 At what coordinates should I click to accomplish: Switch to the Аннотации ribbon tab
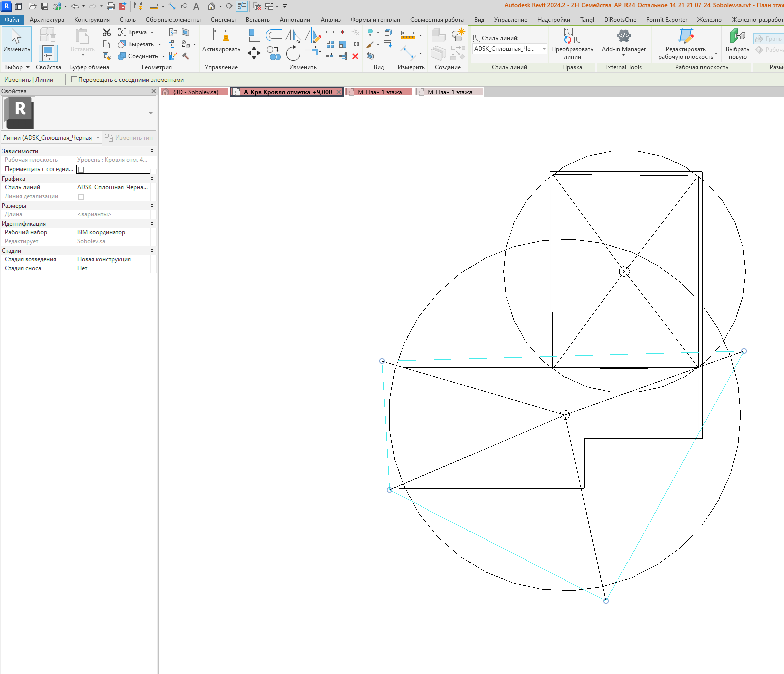(x=295, y=20)
